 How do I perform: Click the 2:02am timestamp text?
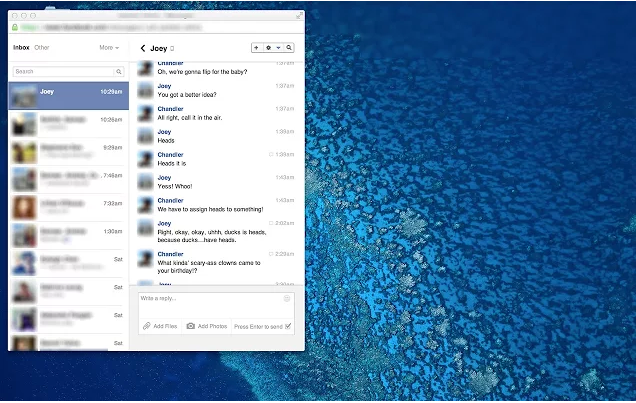point(285,223)
